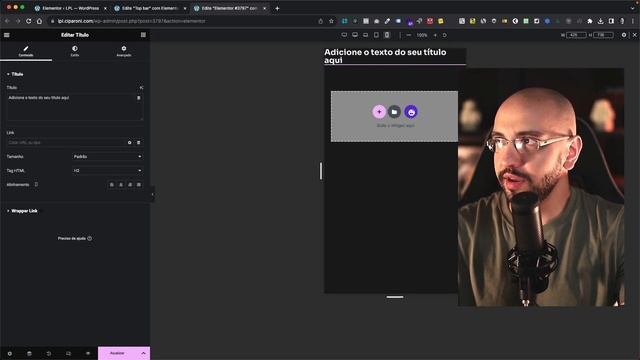Click the purple kit library icon in canvas

pyautogui.click(x=411, y=112)
